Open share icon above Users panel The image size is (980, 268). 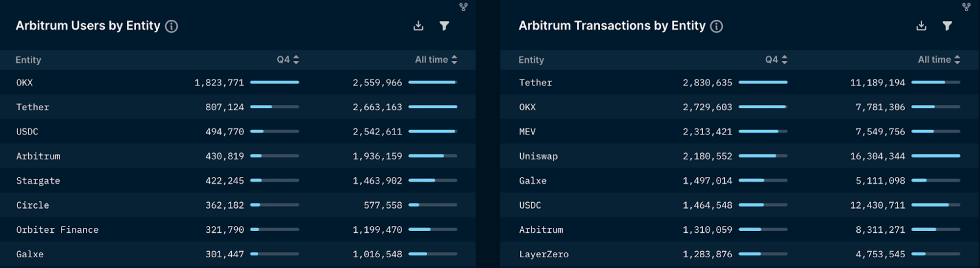coord(463,7)
